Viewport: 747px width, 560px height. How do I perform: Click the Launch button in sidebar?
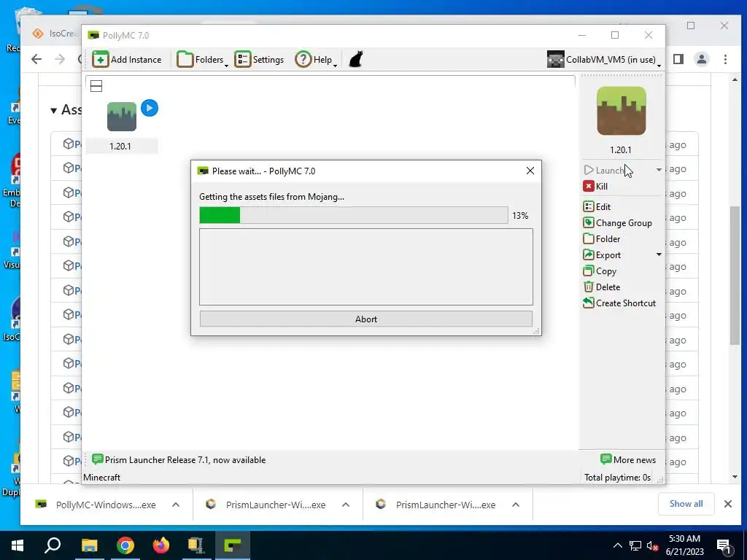pos(603,170)
